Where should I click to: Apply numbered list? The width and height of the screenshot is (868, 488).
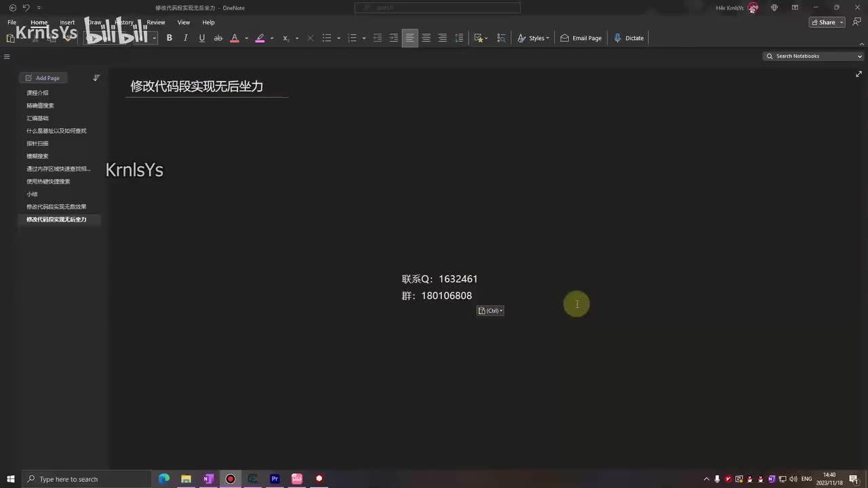point(353,38)
